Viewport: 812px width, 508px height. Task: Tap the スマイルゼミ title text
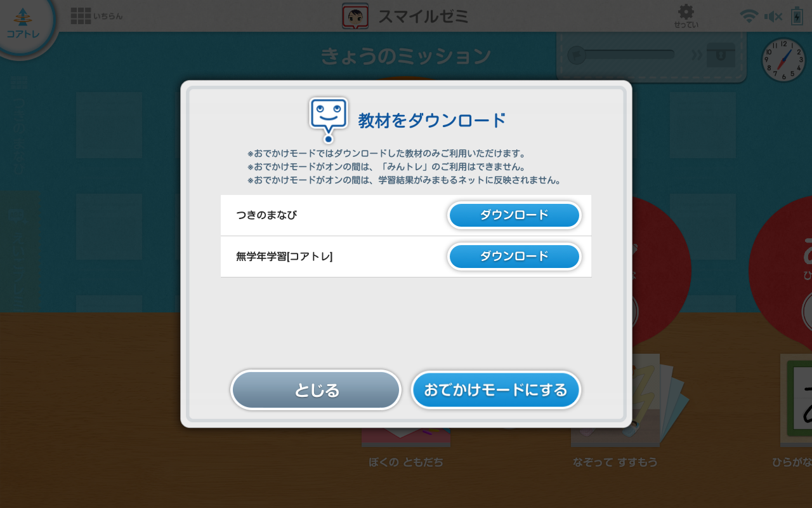tap(423, 17)
